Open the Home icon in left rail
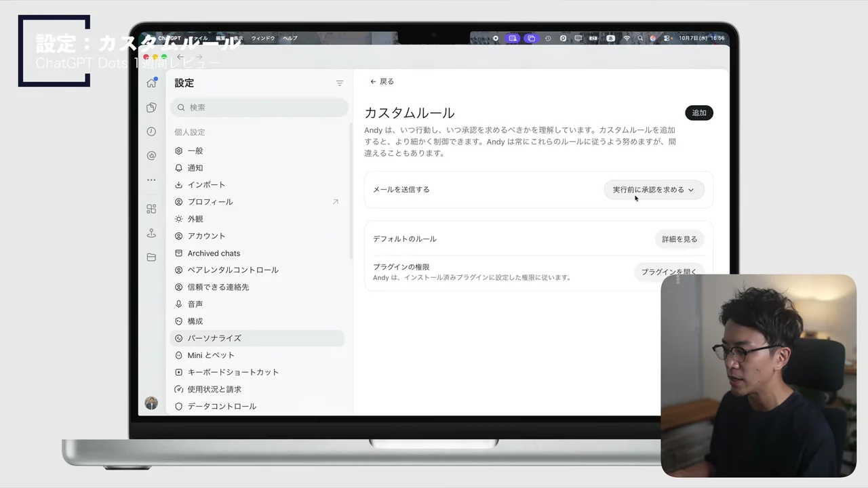Viewport: 868px width, 488px height. coord(151,83)
